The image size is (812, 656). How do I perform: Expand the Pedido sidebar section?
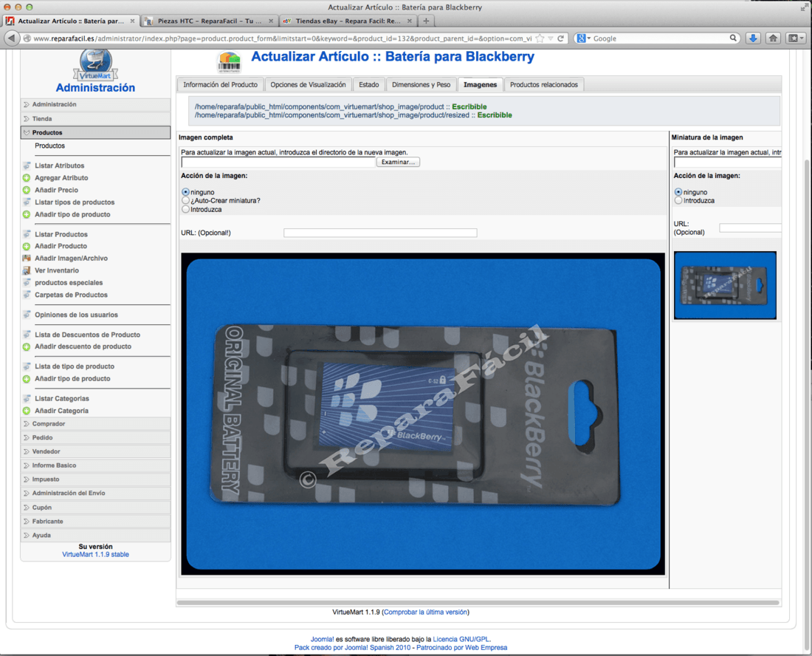click(x=96, y=438)
